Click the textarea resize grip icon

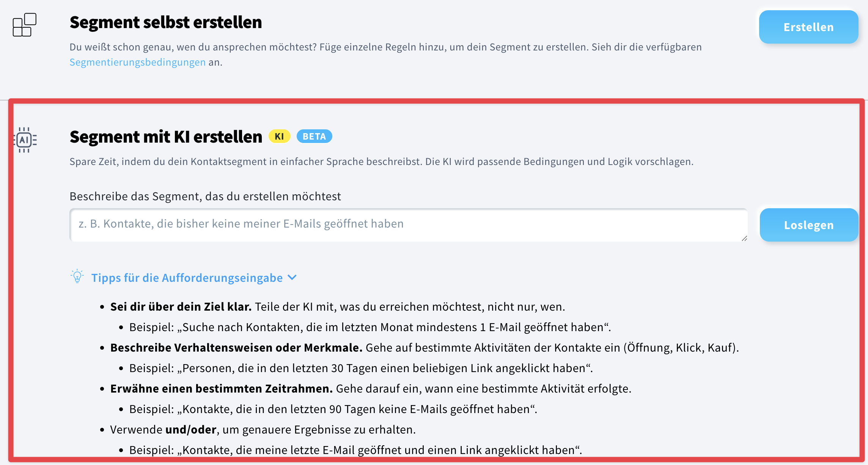coord(744,238)
